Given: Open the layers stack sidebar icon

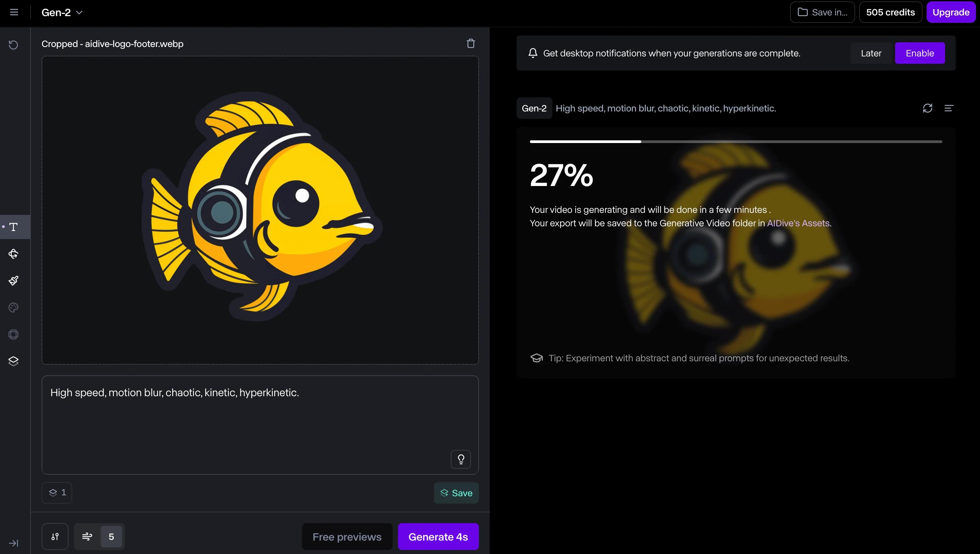Looking at the screenshot, I should (x=13, y=361).
